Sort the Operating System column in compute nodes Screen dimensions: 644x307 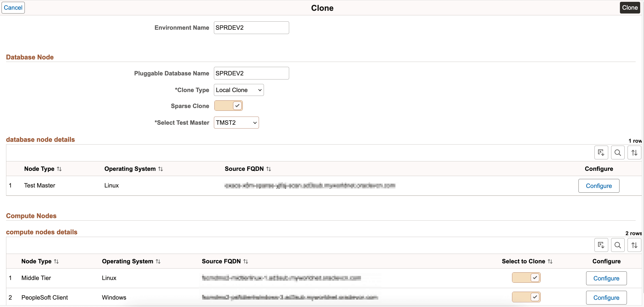[158, 261]
